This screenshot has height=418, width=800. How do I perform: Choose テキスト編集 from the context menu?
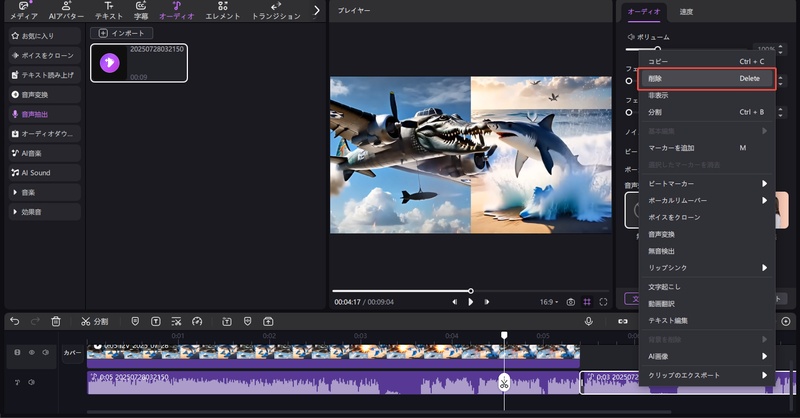coord(707,321)
